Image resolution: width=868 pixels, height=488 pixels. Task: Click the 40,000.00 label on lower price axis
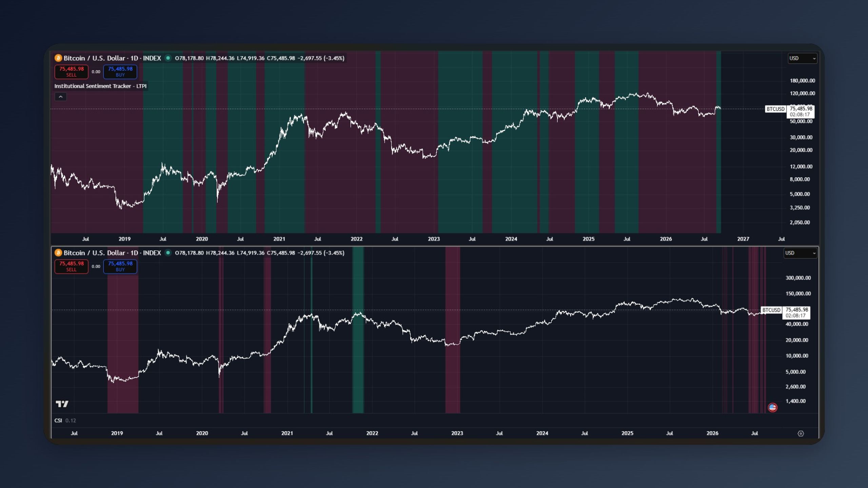(x=797, y=324)
